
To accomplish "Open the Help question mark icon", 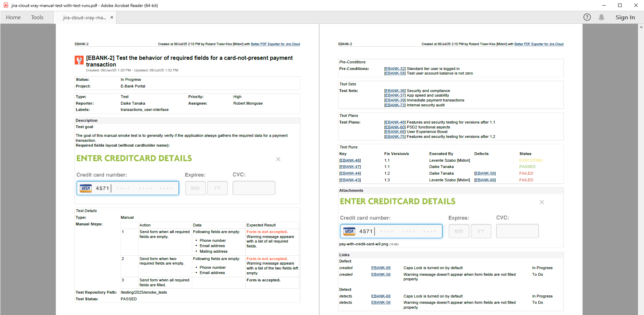I will click(587, 17).
